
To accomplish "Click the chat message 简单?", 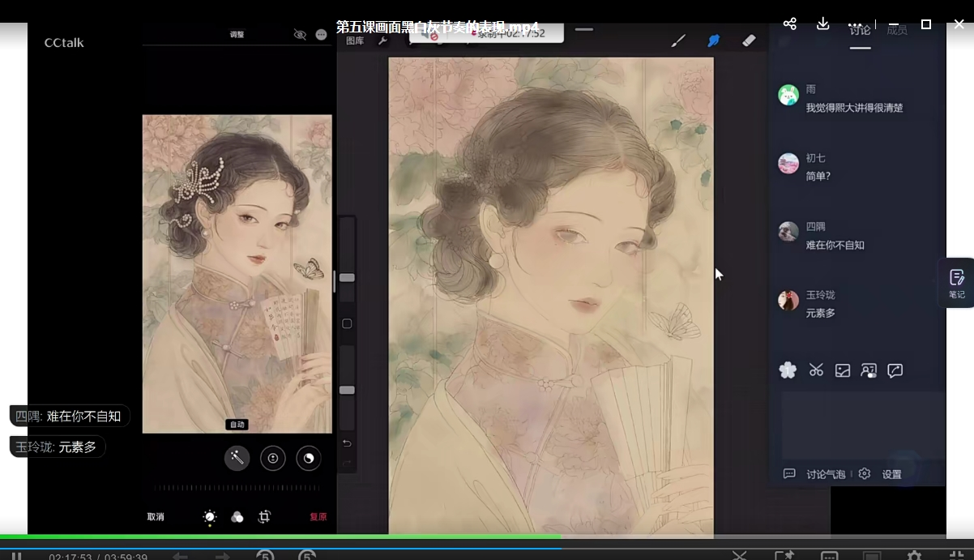I will tap(818, 176).
